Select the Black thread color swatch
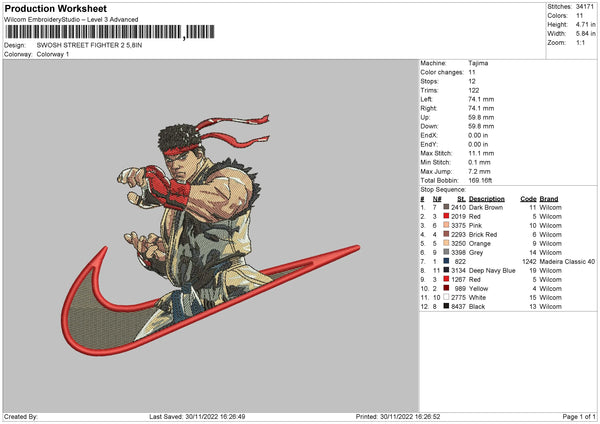 (x=446, y=306)
